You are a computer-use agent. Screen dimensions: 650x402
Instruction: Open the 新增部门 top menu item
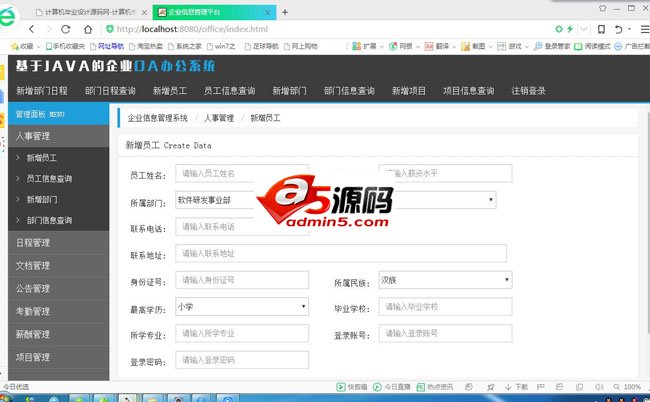point(289,91)
